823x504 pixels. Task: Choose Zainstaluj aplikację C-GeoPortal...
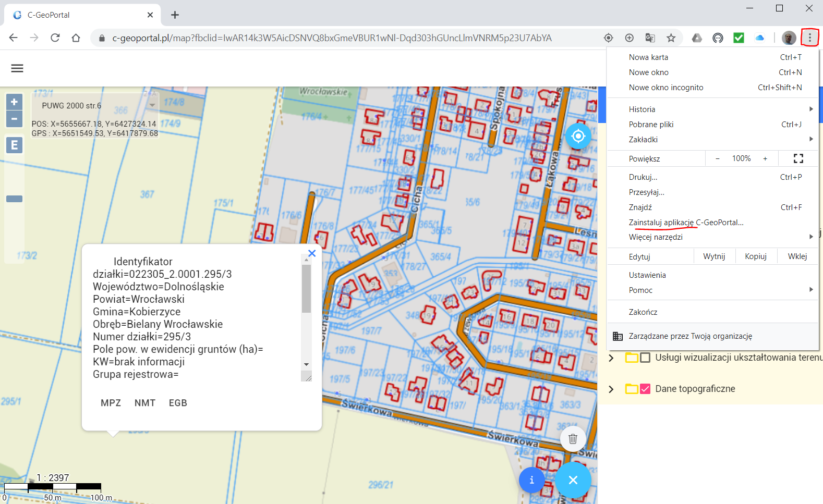[713, 223]
